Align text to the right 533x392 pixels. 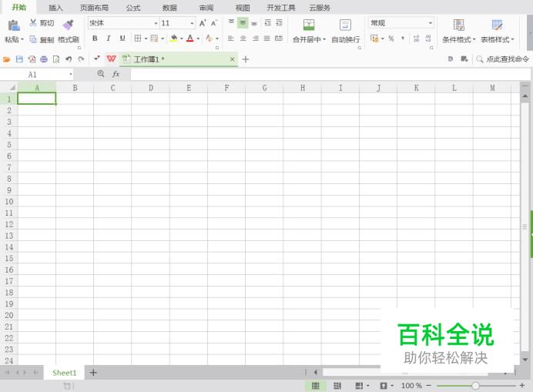255,39
